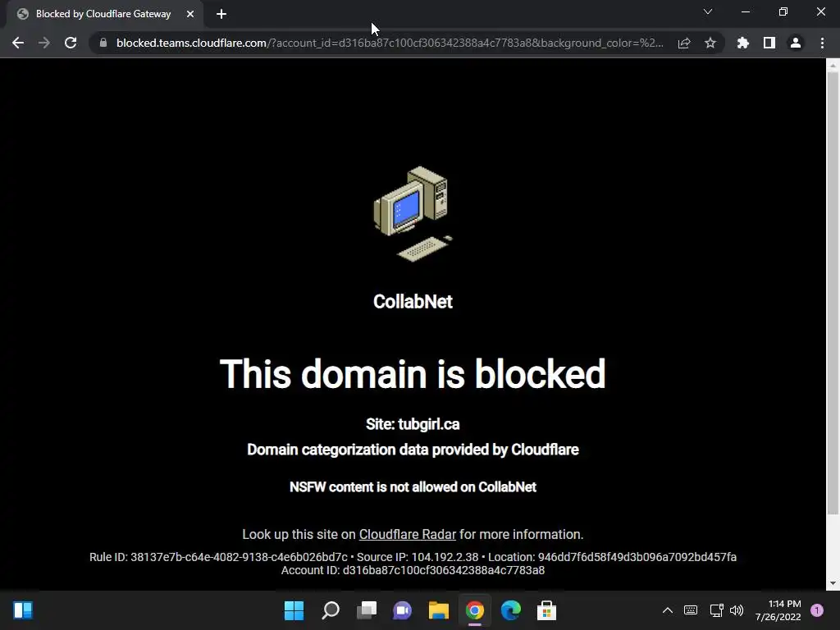Screen dimensions: 840x630
Task: Expand the tab search chevron
Action: click(x=708, y=11)
